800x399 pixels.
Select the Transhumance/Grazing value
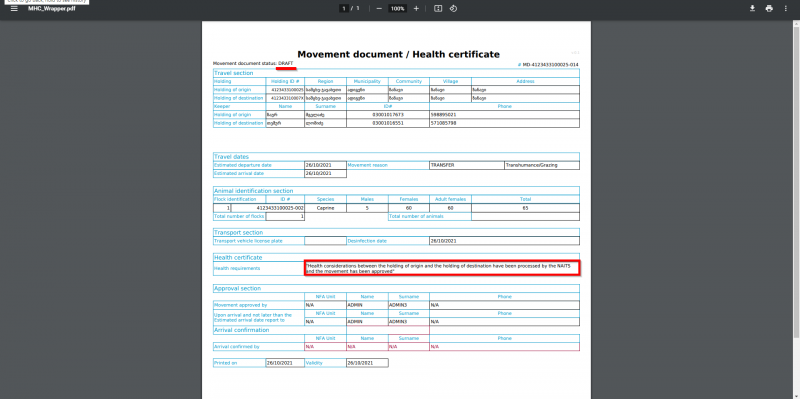click(532, 165)
